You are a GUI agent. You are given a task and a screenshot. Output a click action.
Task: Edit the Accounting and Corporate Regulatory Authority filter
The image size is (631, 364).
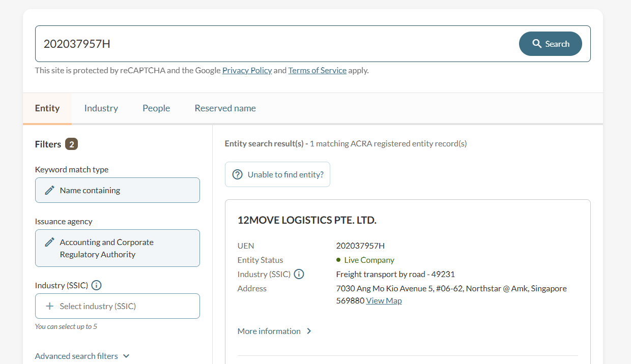118,248
